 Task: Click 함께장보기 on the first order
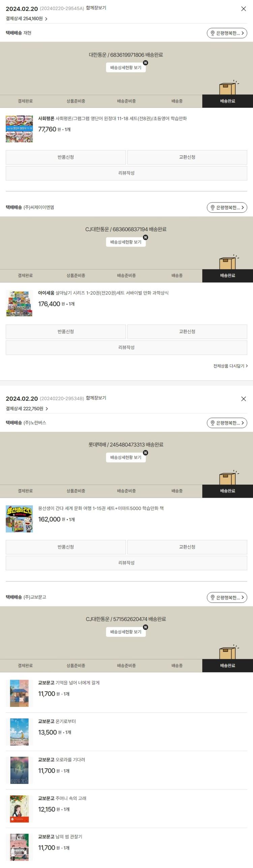click(96, 8)
